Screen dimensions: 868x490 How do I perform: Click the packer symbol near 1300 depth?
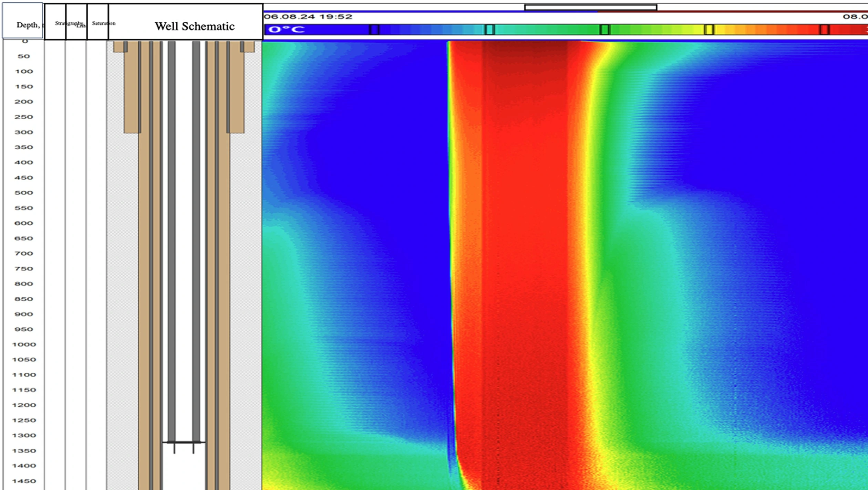(184, 442)
